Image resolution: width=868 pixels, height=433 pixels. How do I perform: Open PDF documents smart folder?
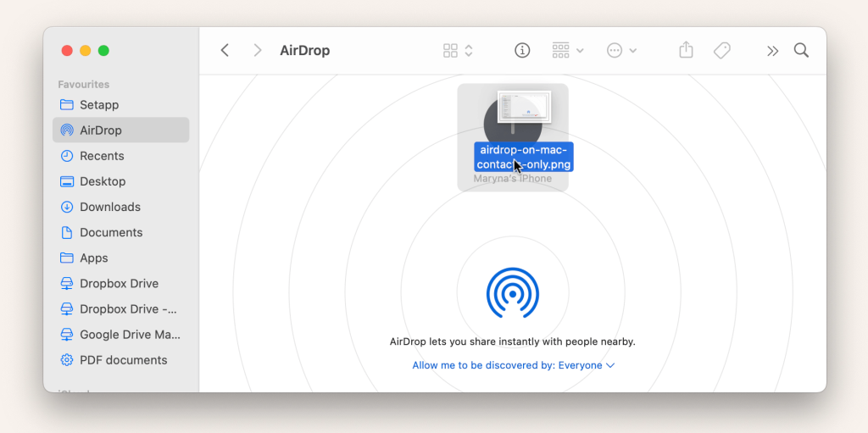123,360
